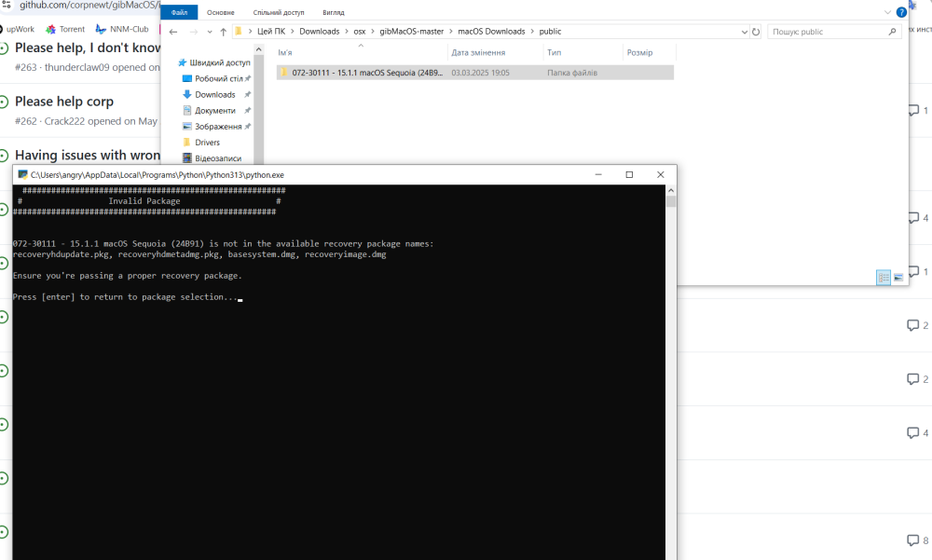Open the Файл menu tab

pyautogui.click(x=179, y=12)
